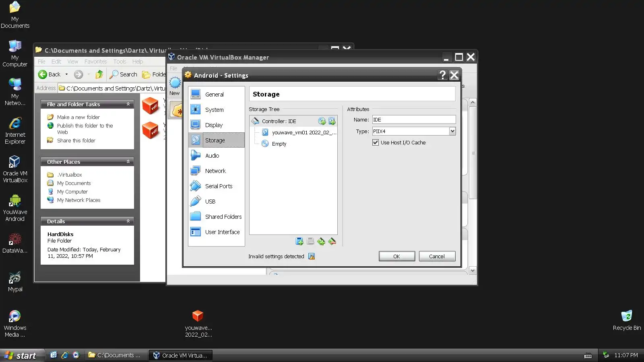Screen dimensions: 644x362
Task: Open the Serial Ports settings category
Action: (x=216, y=186)
